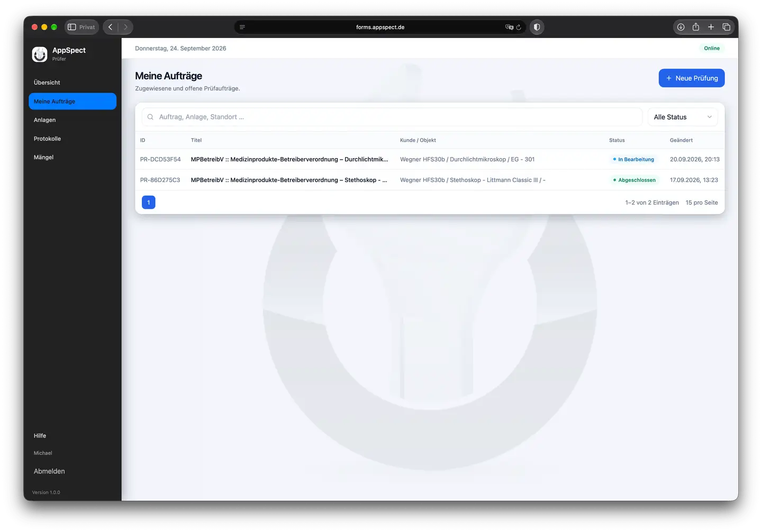Select page 1 in the pagination
The width and height of the screenshot is (762, 532).
(149, 203)
